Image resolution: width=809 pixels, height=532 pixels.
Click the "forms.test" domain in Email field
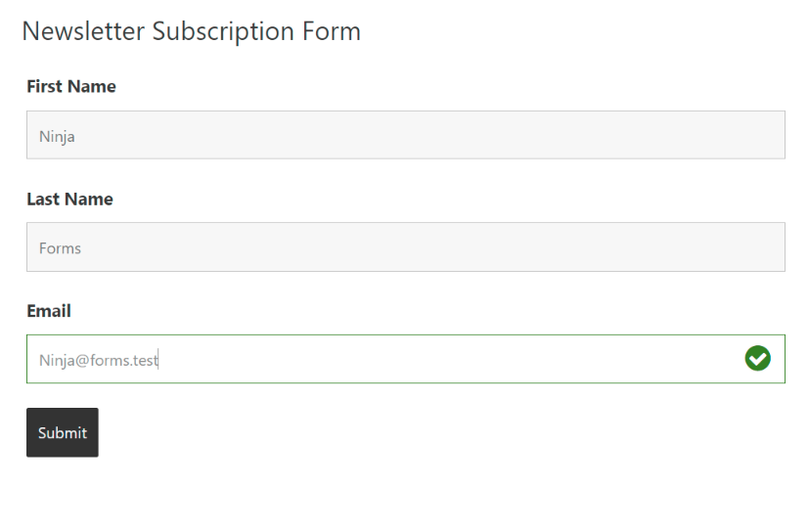coord(124,360)
